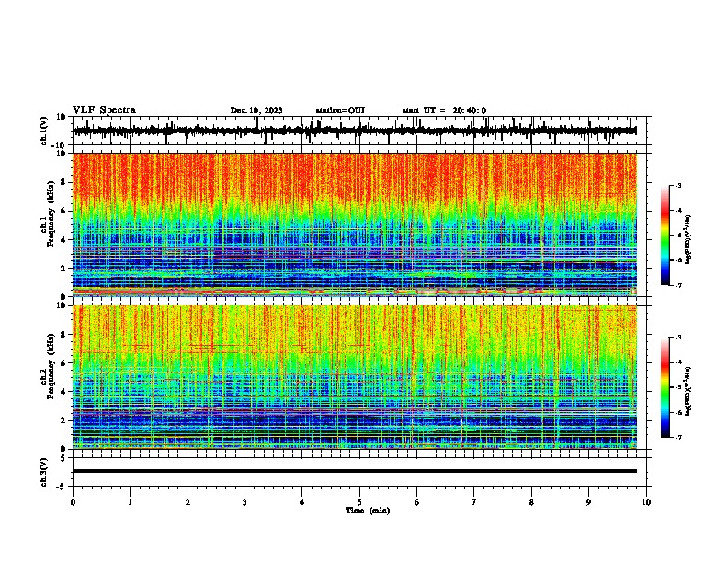
Task: Click the station=OUI label
Action: tap(340, 110)
